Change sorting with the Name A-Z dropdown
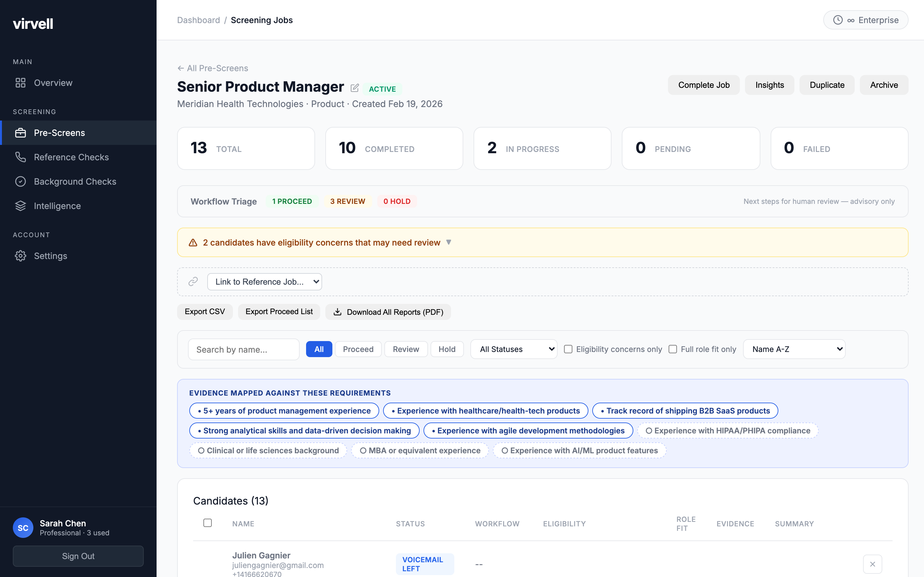924x577 pixels. [x=794, y=349]
